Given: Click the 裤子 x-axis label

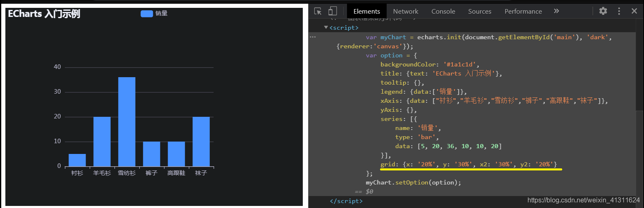Looking at the screenshot, I should coord(152,173).
